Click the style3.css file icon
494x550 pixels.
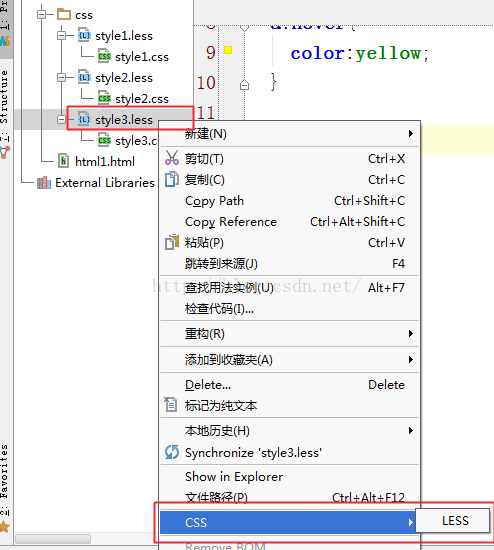[104, 140]
